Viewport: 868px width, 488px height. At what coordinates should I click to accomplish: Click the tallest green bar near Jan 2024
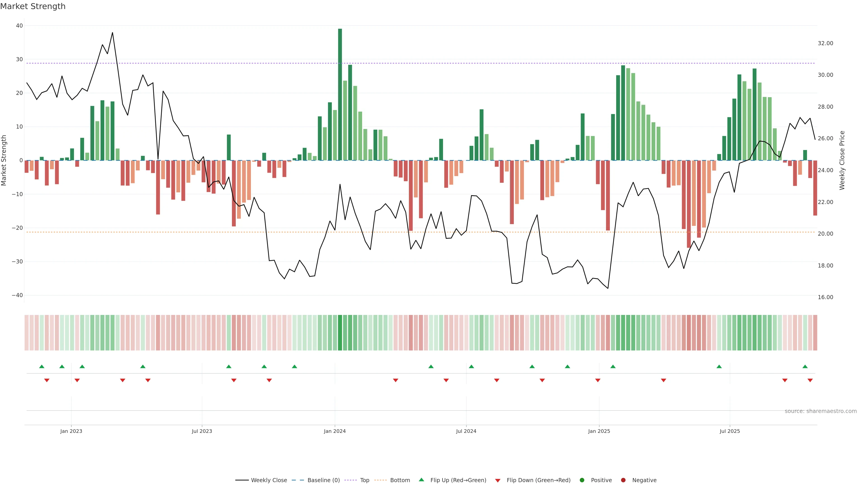(x=340, y=94)
